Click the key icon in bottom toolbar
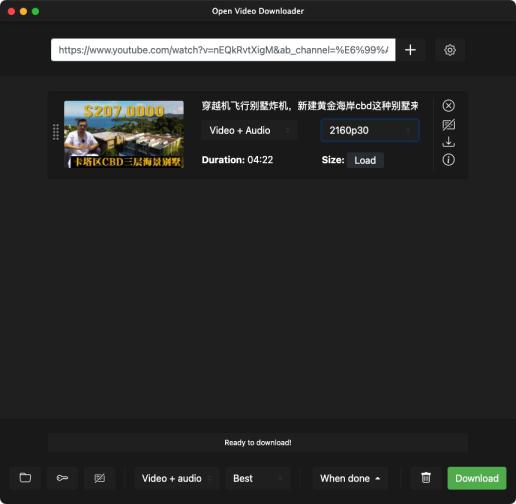Viewport: 516px width, 504px height. click(x=62, y=478)
